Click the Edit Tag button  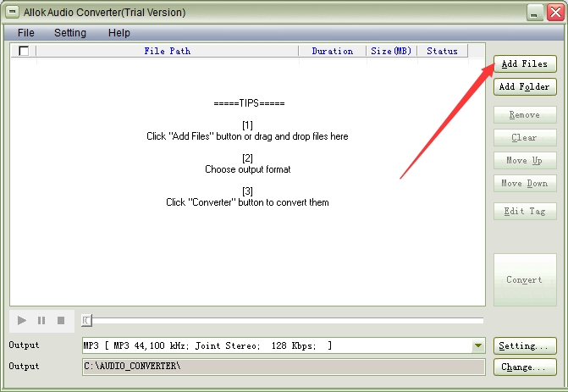[x=525, y=211]
